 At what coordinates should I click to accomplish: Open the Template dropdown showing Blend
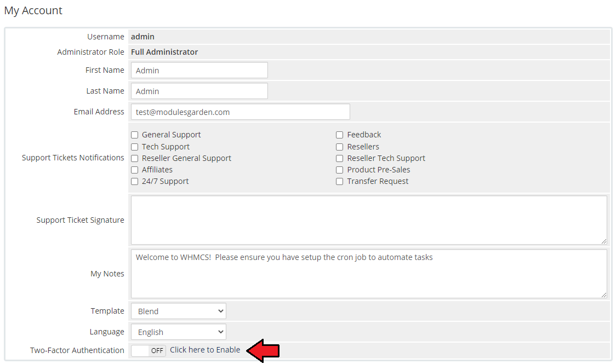pyautogui.click(x=178, y=311)
